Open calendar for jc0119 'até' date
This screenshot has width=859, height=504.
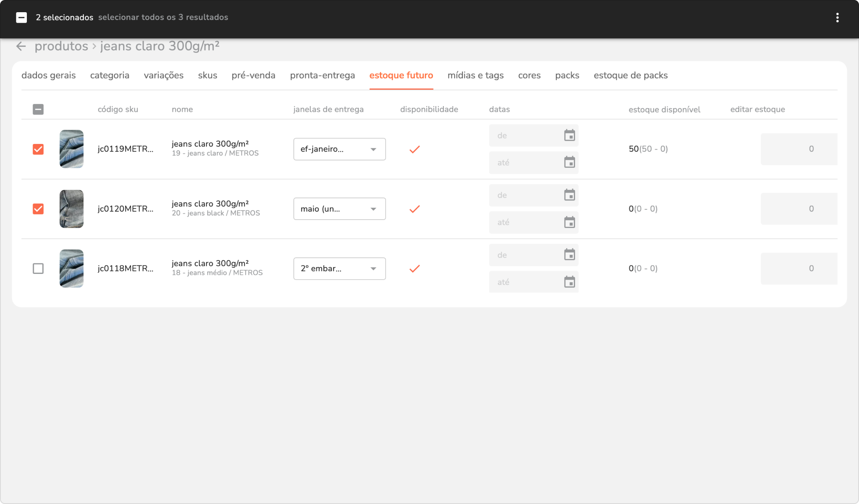569,163
